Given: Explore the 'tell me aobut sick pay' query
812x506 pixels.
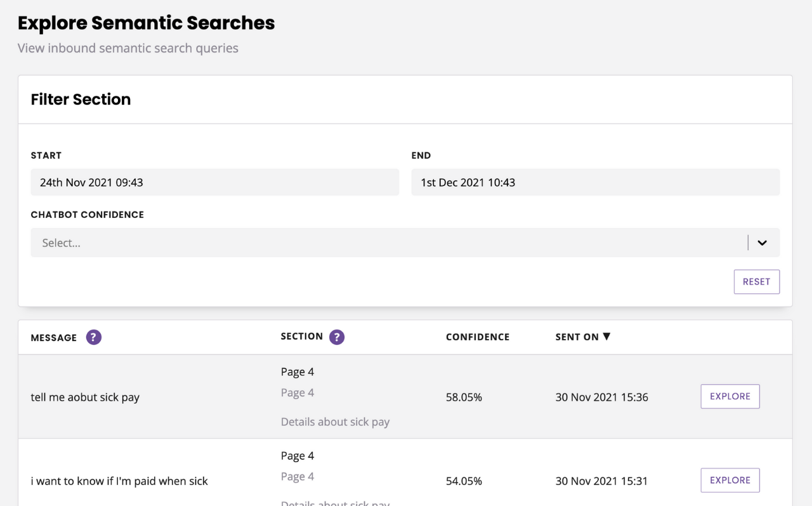Looking at the screenshot, I should coord(730,396).
